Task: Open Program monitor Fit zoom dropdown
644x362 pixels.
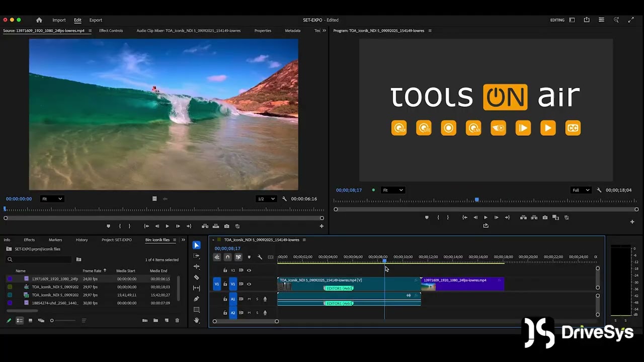Action: pos(393,190)
